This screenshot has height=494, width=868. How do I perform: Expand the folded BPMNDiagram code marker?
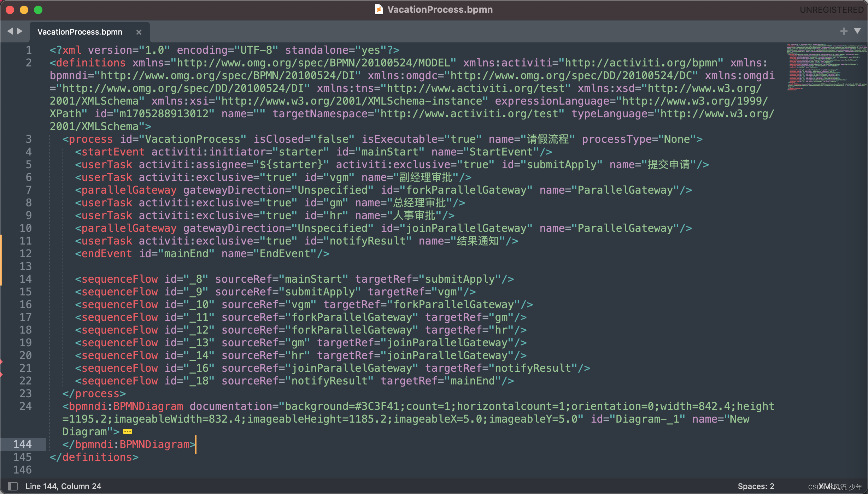128,431
